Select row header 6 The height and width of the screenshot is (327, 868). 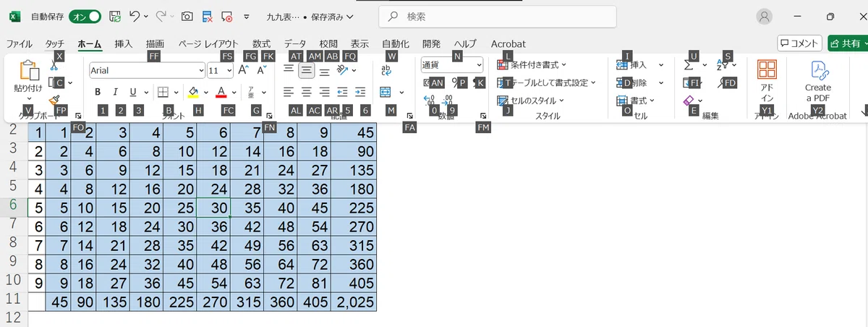tap(13, 208)
